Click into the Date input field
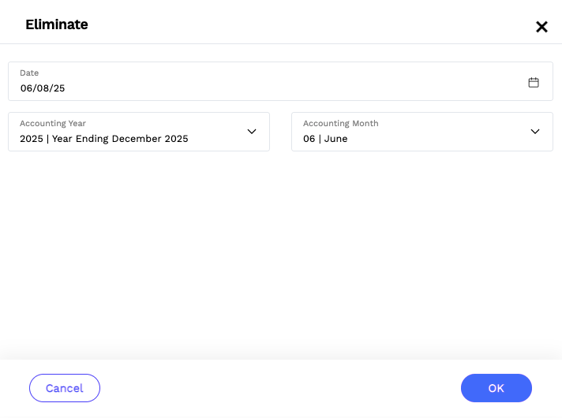This screenshot has height=418, width=562. click(x=280, y=81)
